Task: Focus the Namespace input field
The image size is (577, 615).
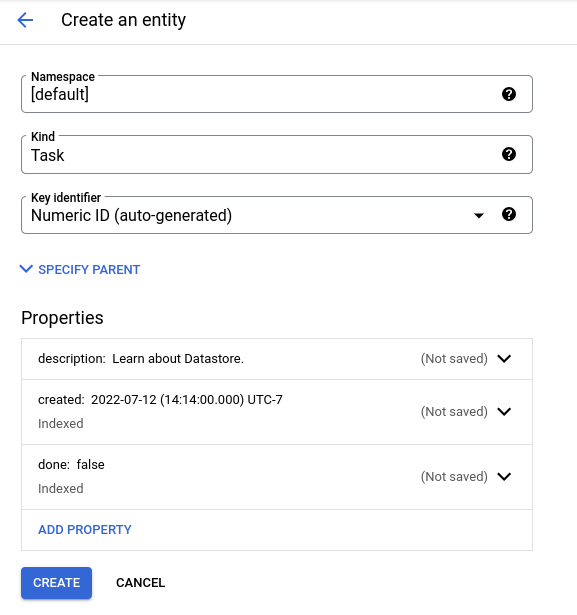Action: tap(277, 94)
